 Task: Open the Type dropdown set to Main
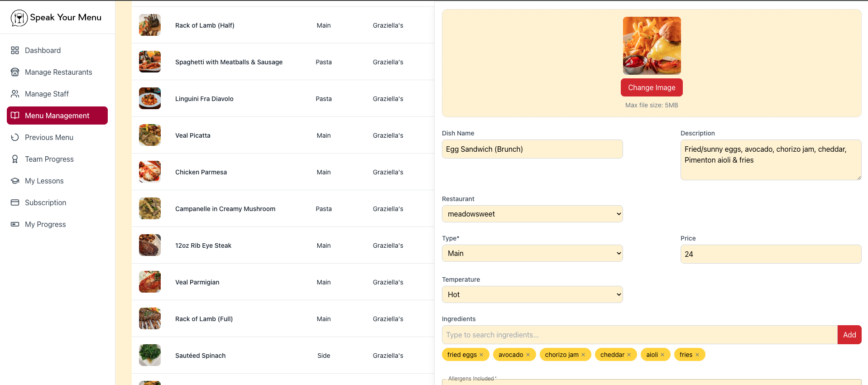pyautogui.click(x=532, y=253)
